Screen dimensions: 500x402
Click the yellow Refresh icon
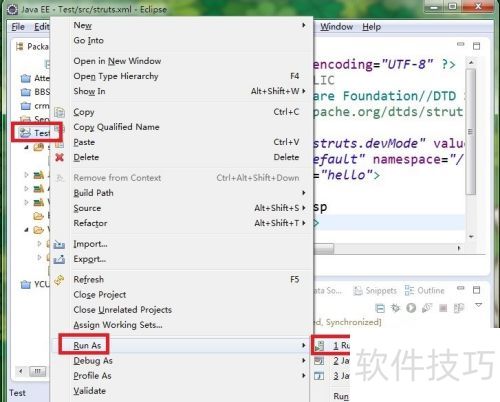click(59, 280)
